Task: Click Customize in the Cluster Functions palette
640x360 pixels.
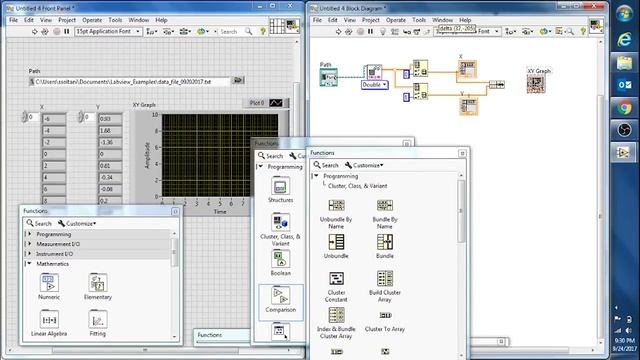Action: [364, 165]
